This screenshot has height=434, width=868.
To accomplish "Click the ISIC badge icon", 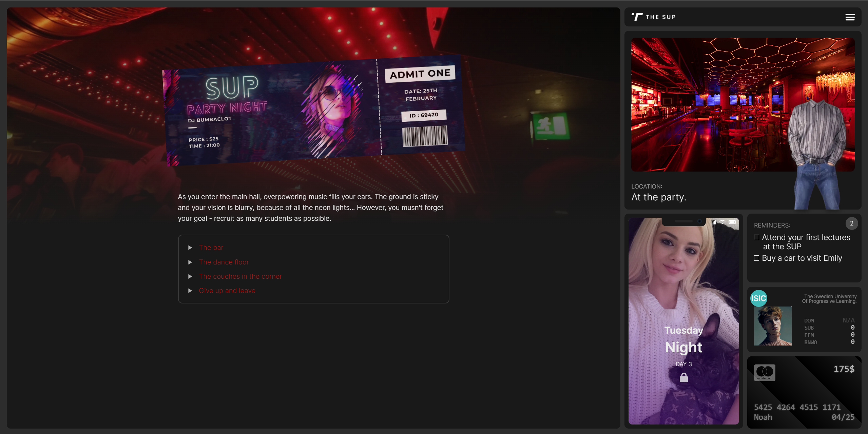I will coord(758,298).
